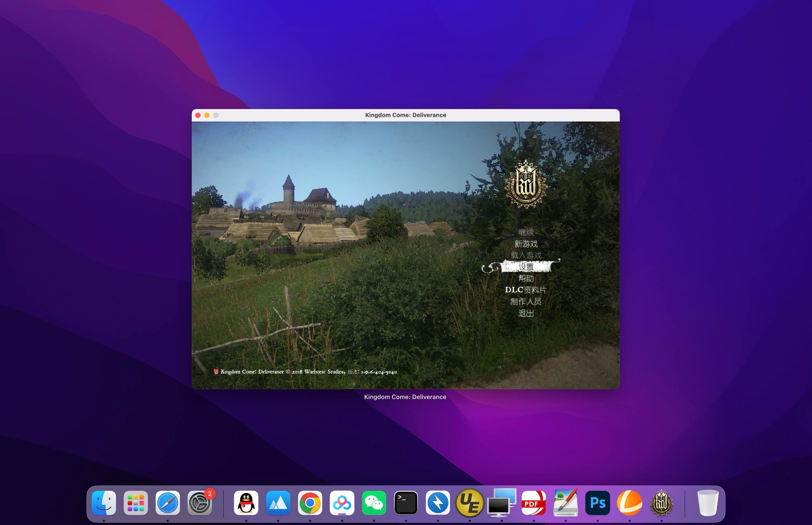Open the PDF reader app in dock
Image resolution: width=812 pixels, height=525 pixels.
coord(533,502)
